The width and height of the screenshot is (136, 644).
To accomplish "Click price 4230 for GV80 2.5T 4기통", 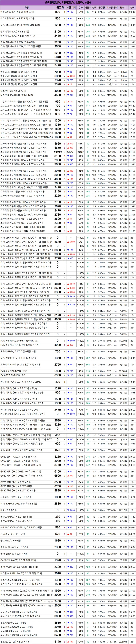I will [58, 457].
